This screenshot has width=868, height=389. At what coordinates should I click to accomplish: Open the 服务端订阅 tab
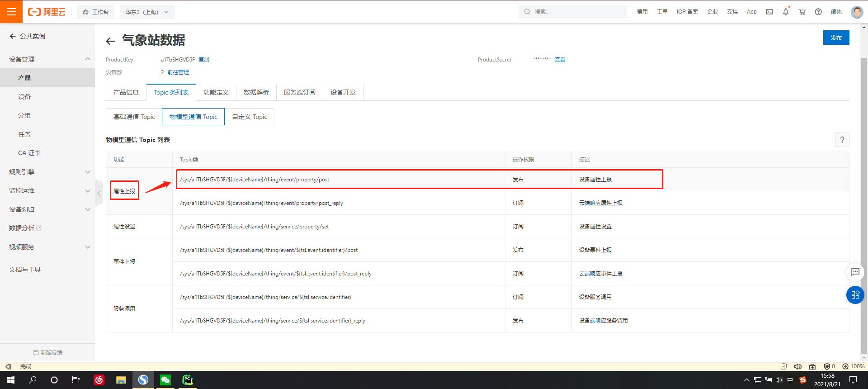pos(300,92)
